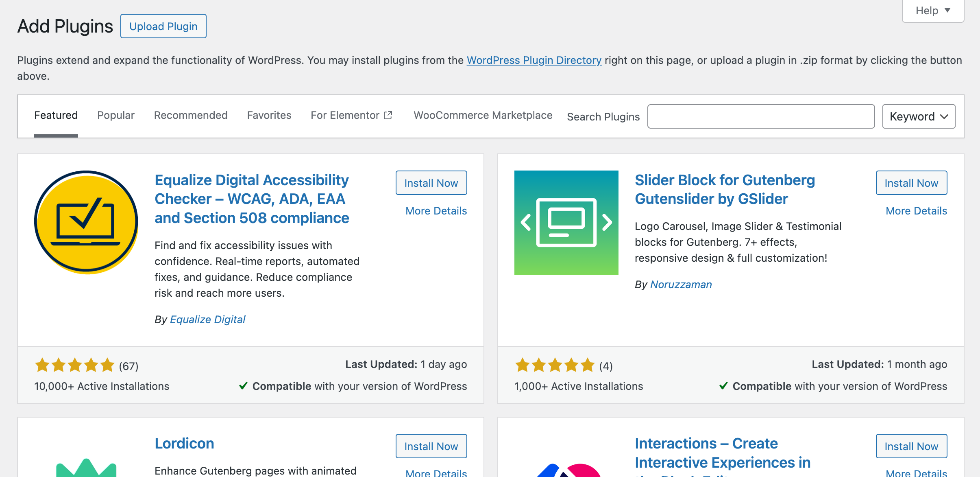The width and height of the screenshot is (980, 477).
Task: Click the Upload Plugin button
Action: pyautogui.click(x=163, y=26)
